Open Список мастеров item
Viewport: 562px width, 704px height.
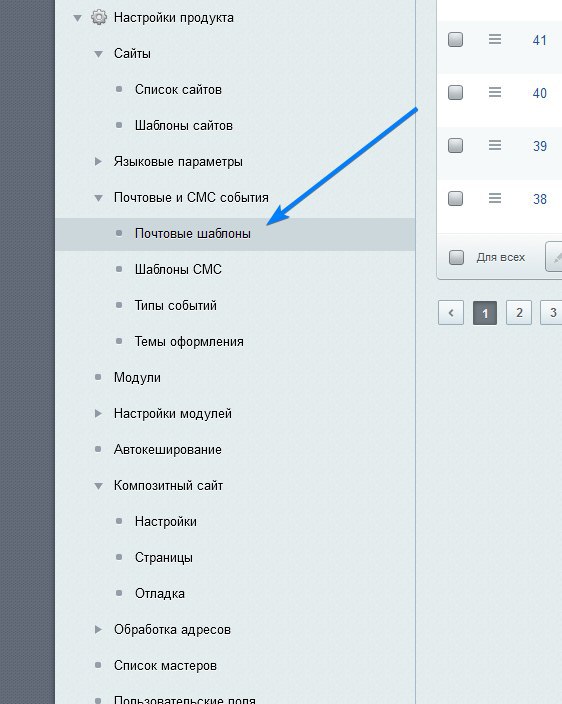click(165, 665)
